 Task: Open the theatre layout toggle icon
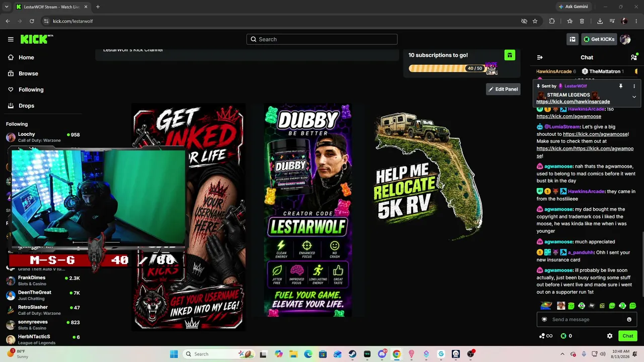[x=573, y=39]
